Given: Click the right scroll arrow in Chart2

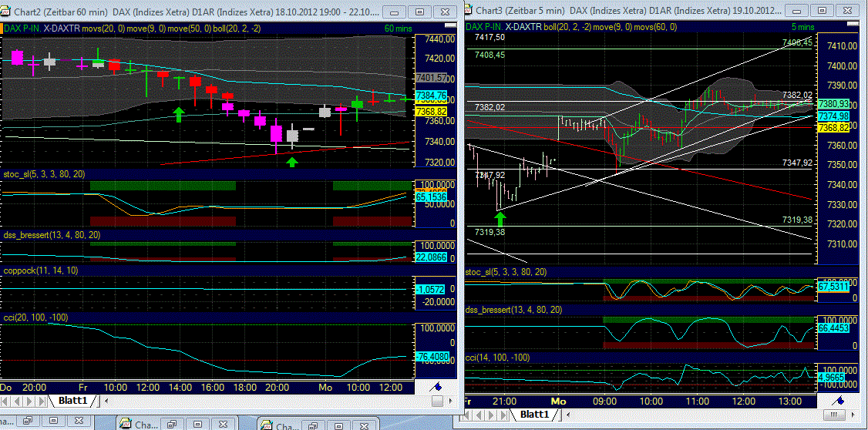Looking at the screenshot, I should pos(453,401).
